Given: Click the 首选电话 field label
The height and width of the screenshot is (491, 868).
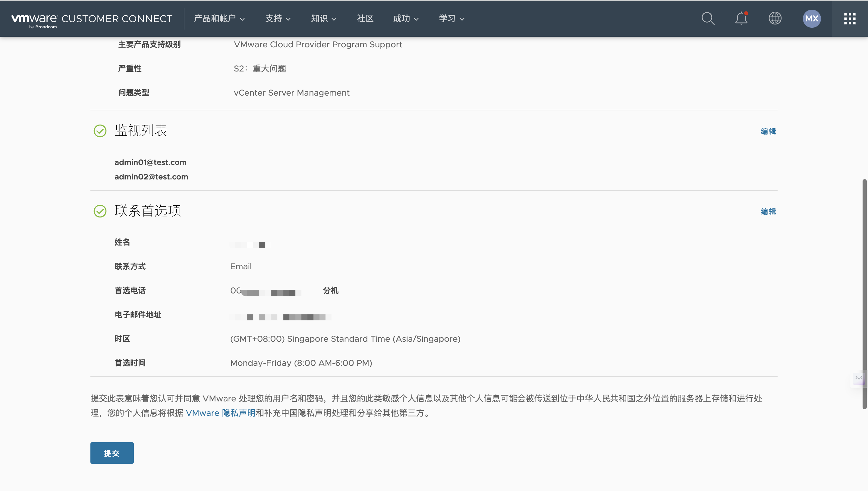Looking at the screenshot, I should (130, 290).
